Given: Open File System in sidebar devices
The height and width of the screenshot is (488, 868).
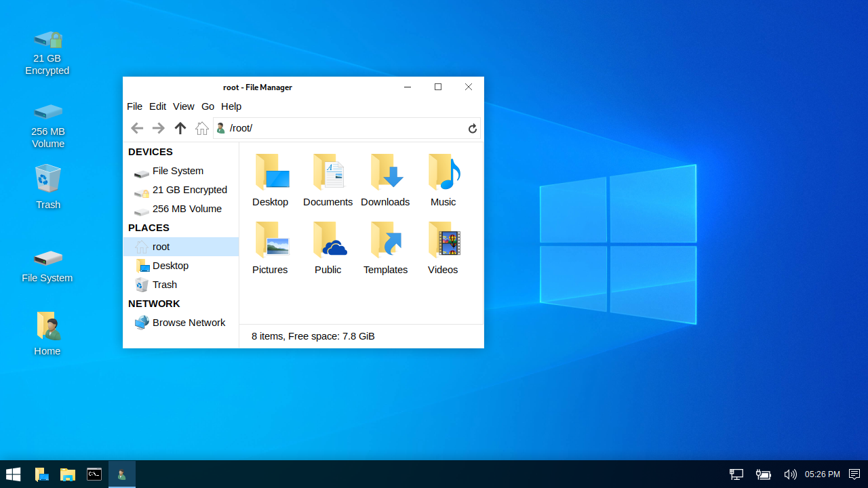Looking at the screenshot, I should (x=180, y=171).
